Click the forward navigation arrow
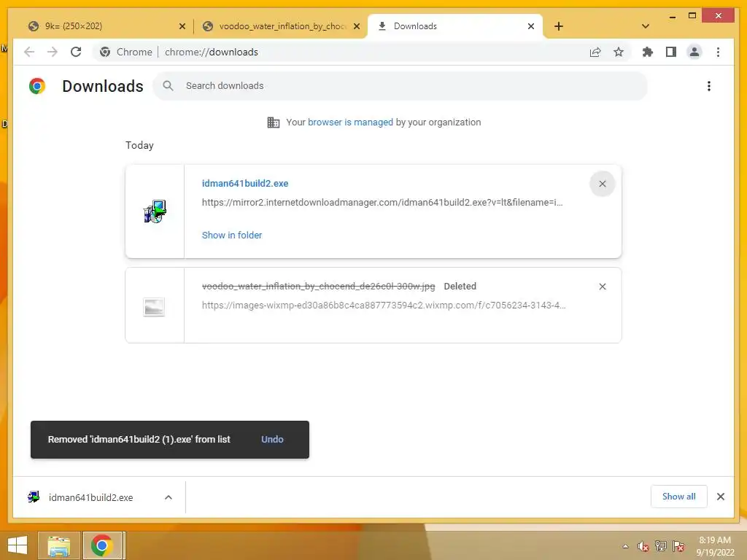The width and height of the screenshot is (747, 560). [53, 52]
